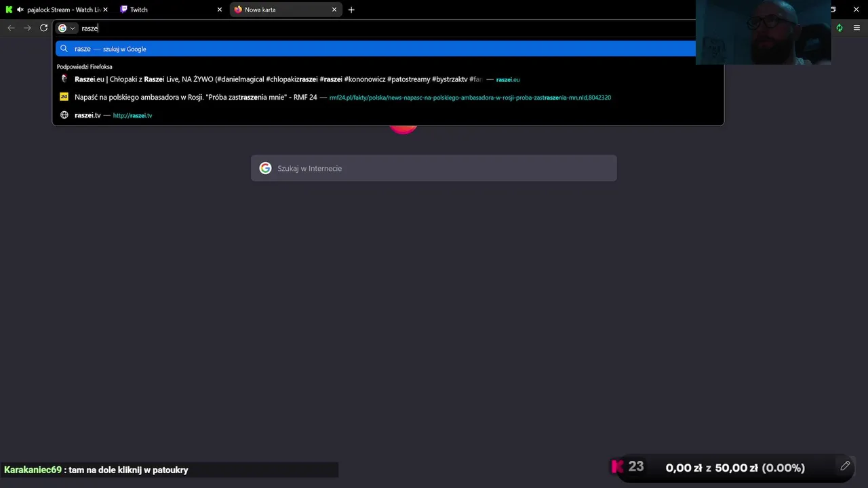
Task: Click the green update sync icon in toolbar
Action: coord(840,28)
